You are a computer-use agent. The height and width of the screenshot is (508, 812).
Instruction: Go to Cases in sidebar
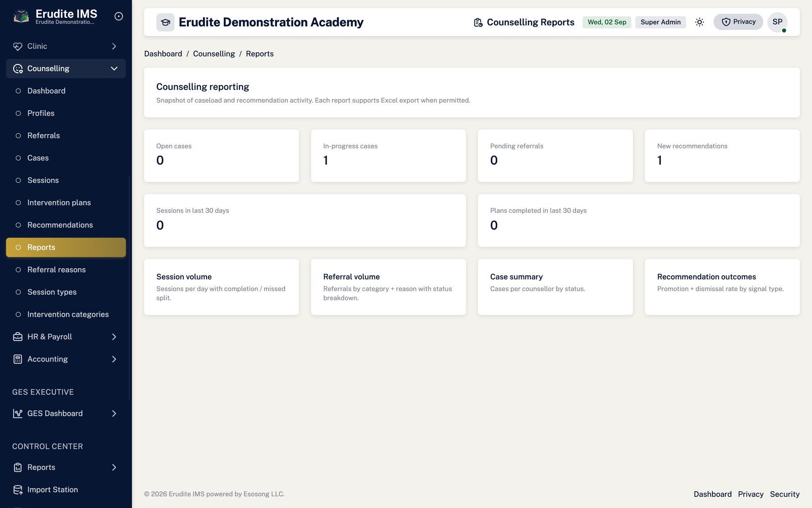[x=66, y=158]
